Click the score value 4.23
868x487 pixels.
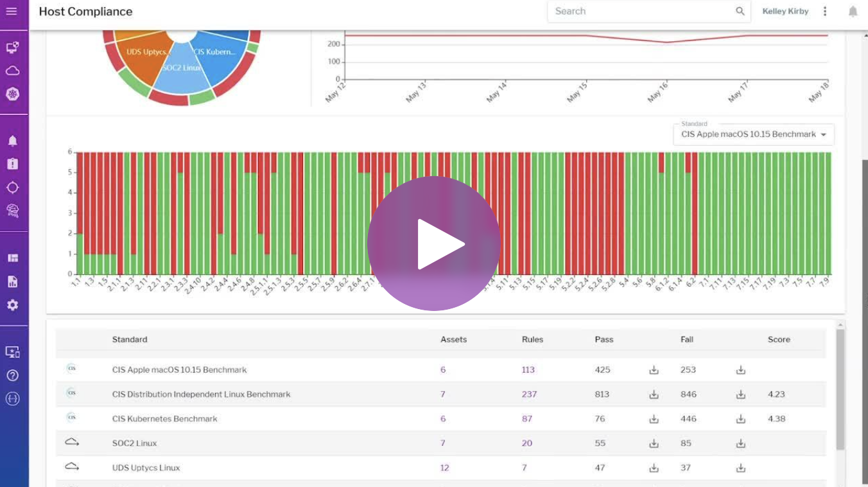coord(776,394)
